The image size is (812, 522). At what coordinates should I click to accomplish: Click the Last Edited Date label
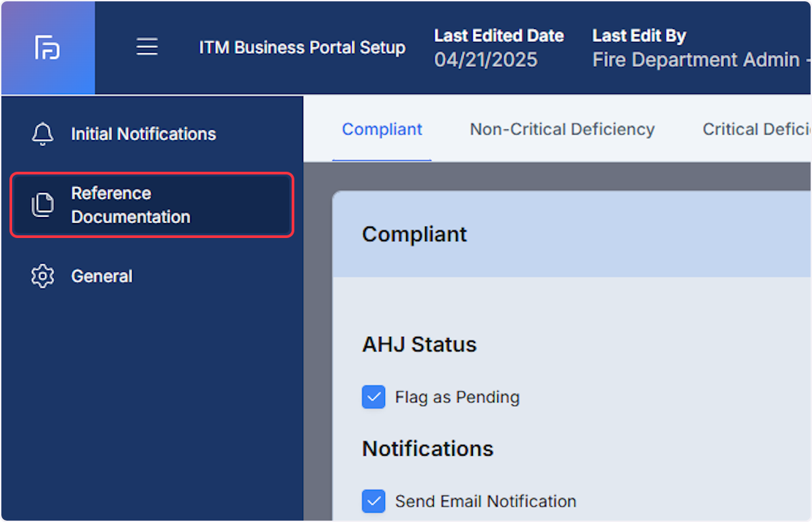click(x=499, y=36)
